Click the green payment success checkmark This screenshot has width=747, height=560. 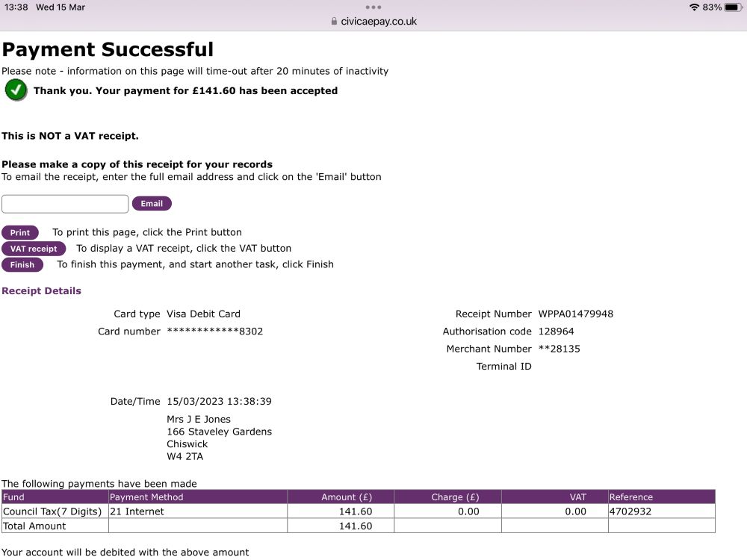click(16, 90)
